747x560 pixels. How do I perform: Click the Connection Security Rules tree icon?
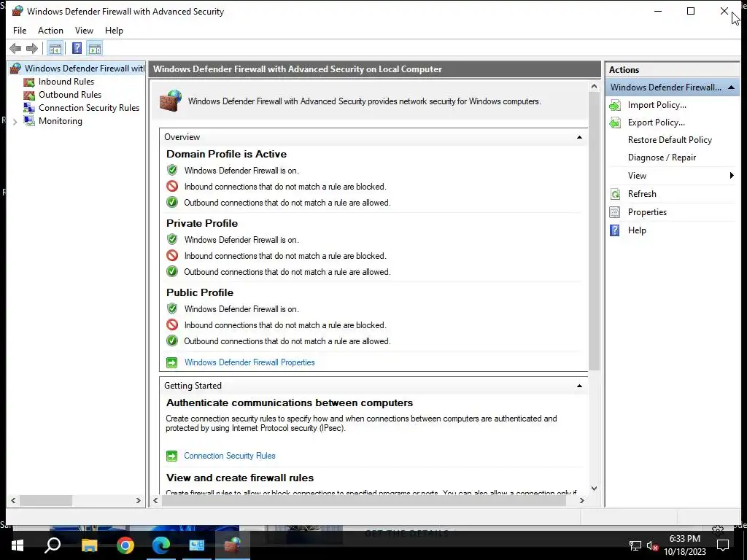29,108
